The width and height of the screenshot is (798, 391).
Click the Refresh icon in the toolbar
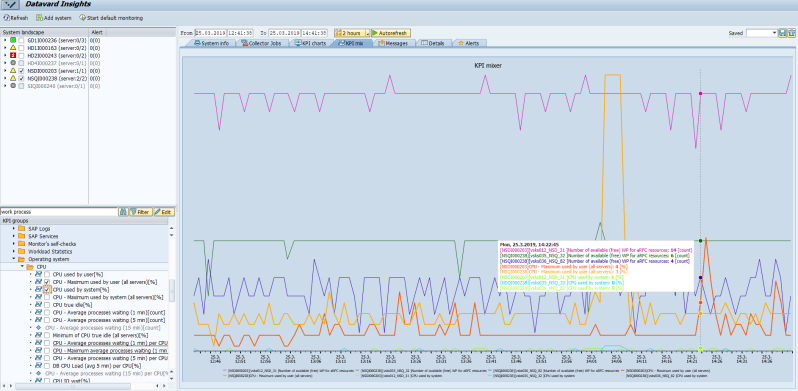tap(6, 18)
